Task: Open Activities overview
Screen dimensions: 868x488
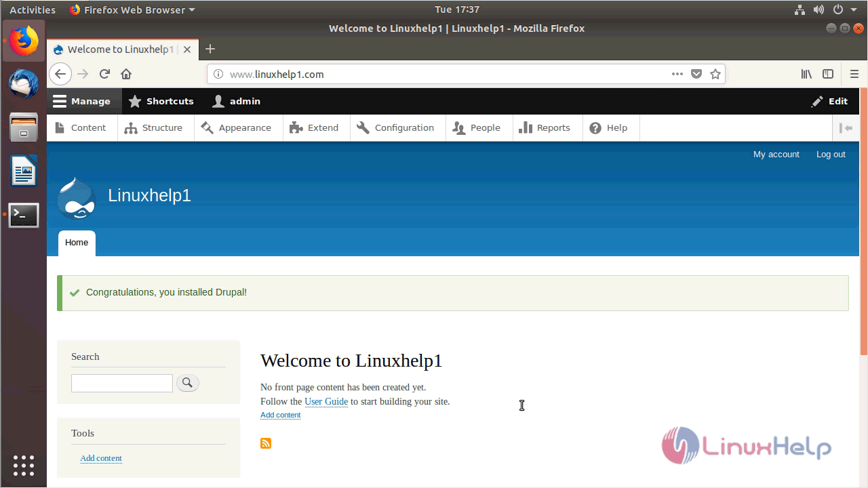Action: click(x=33, y=9)
